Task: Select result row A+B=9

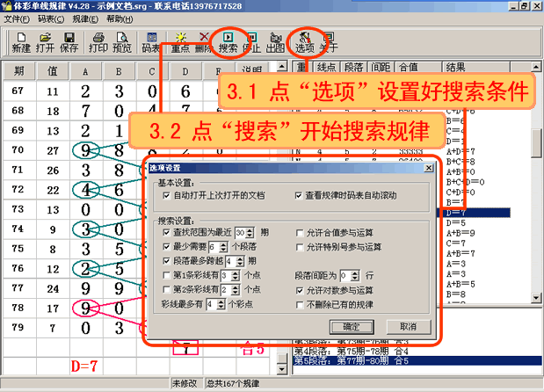Action: [461, 233]
